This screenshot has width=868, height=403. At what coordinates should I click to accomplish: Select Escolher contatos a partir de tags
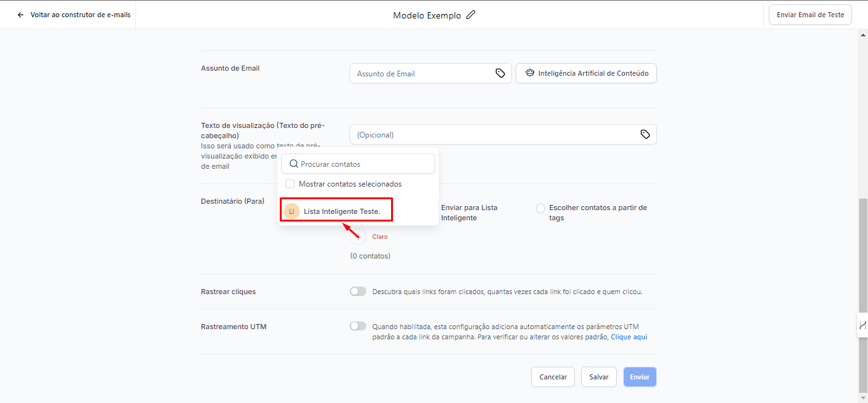coord(541,208)
